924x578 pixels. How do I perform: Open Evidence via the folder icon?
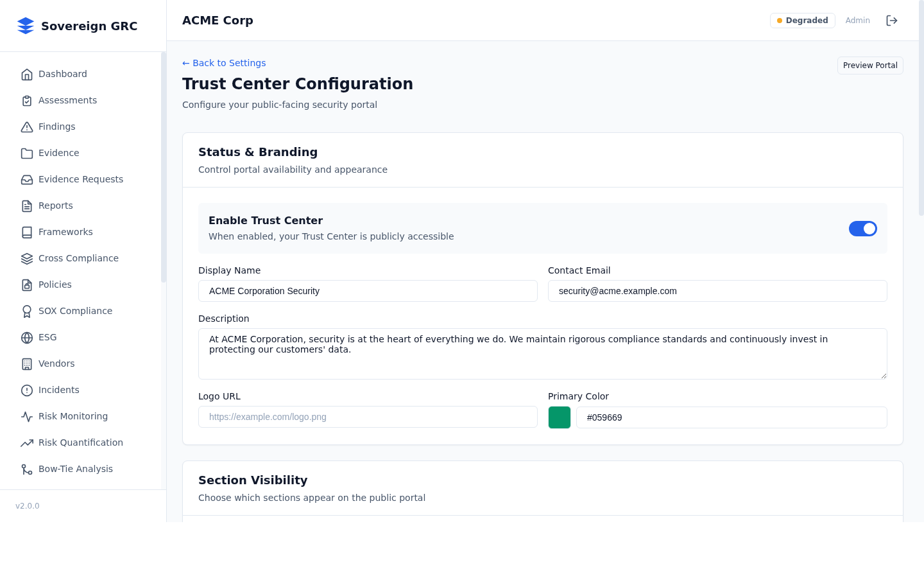(x=26, y=153)
